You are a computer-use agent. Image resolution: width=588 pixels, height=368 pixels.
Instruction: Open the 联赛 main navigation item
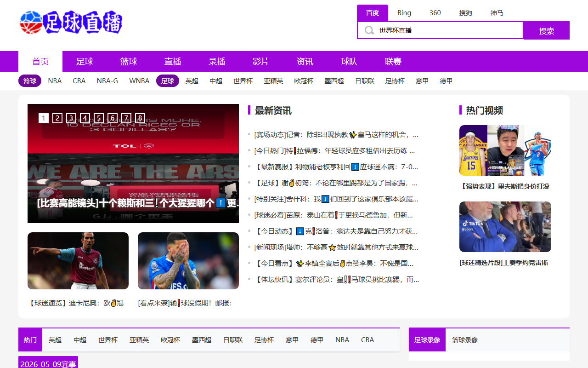tap(393, 62)
